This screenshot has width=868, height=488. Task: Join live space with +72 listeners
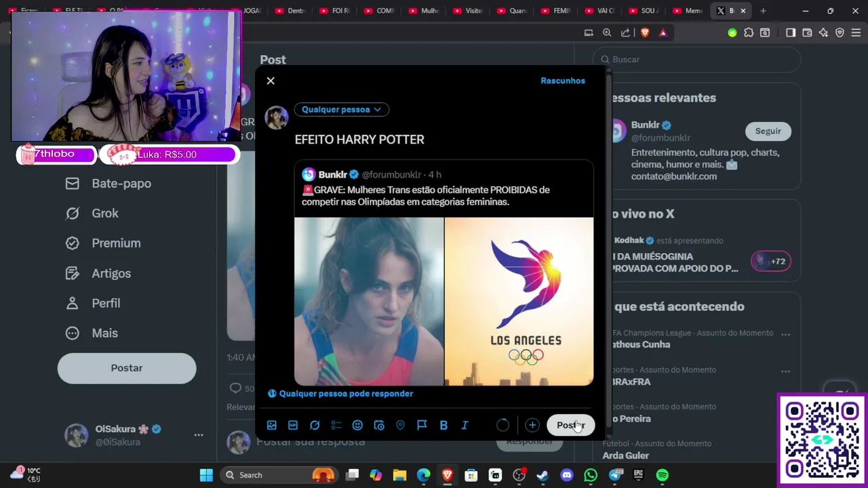coord(771,261)
